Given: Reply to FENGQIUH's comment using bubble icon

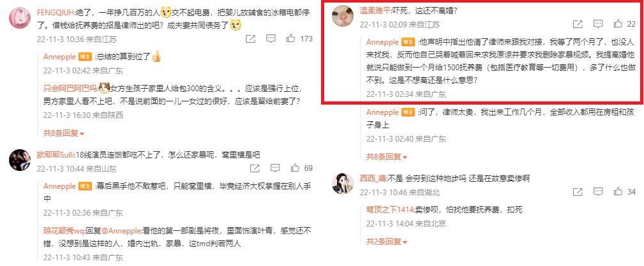Looking at the screenshot, I should pyautogui.click(x=271, y=39).
